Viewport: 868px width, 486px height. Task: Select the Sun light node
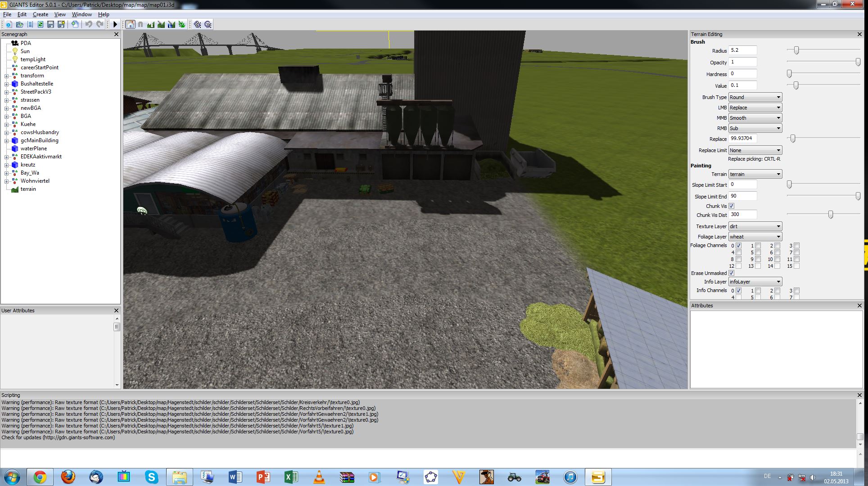[25, 51]
